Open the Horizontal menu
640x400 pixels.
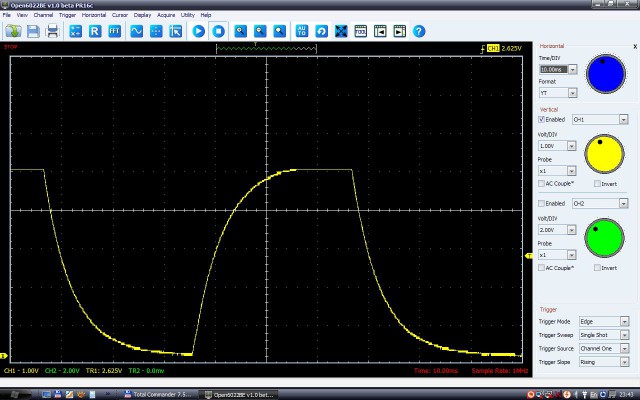[x=94, y=15]
